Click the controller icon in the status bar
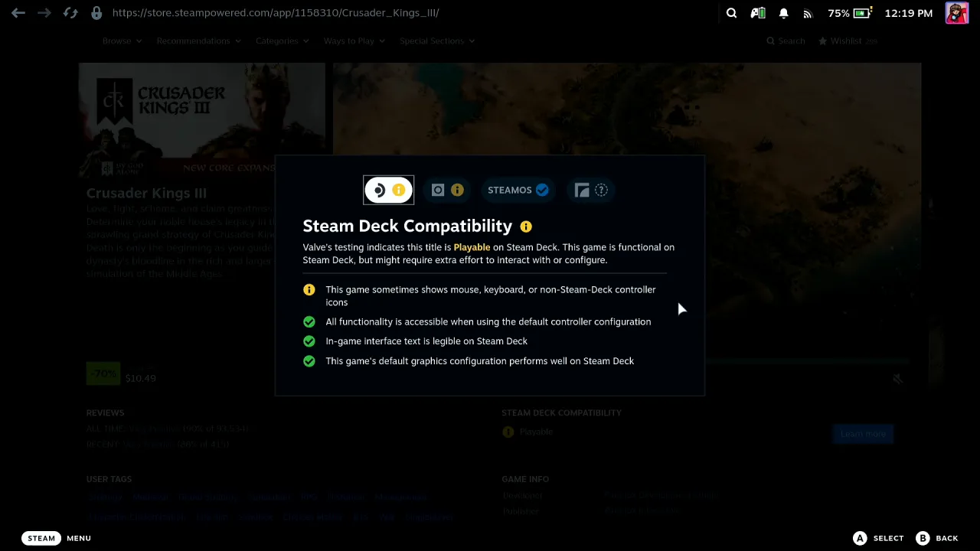This screenshot has height=551, width=980. coord(758,13)
